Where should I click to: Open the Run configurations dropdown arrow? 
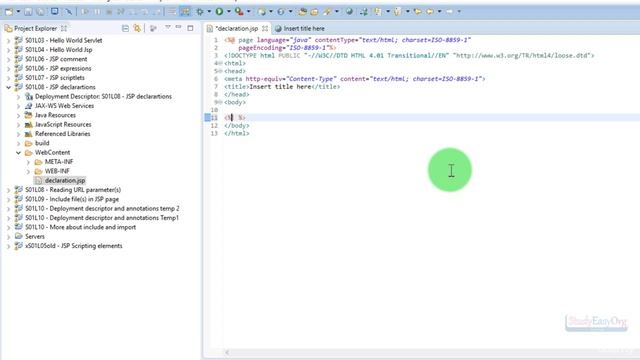click(x=229, y=12)
